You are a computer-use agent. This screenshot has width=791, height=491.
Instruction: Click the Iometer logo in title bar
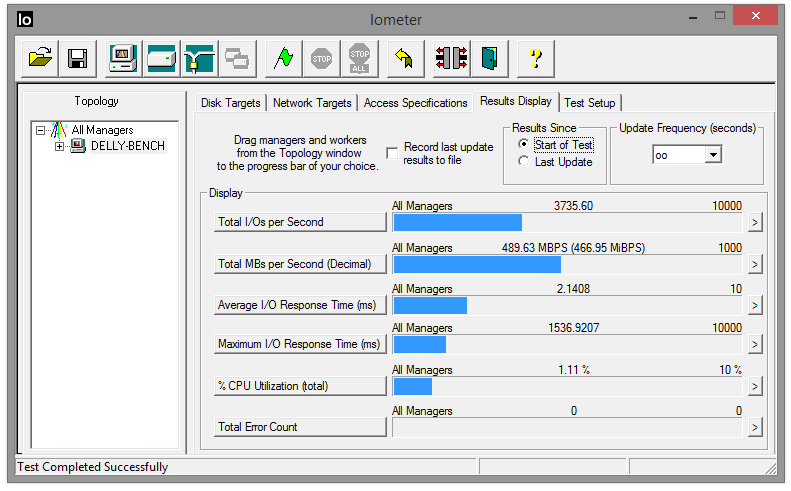coord(25,19)
